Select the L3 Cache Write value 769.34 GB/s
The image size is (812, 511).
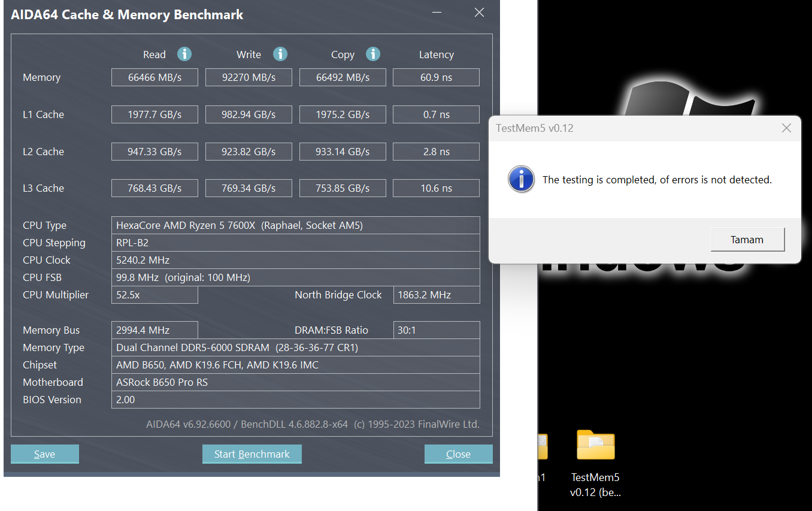pyautogui.click(x=249, y=188)
